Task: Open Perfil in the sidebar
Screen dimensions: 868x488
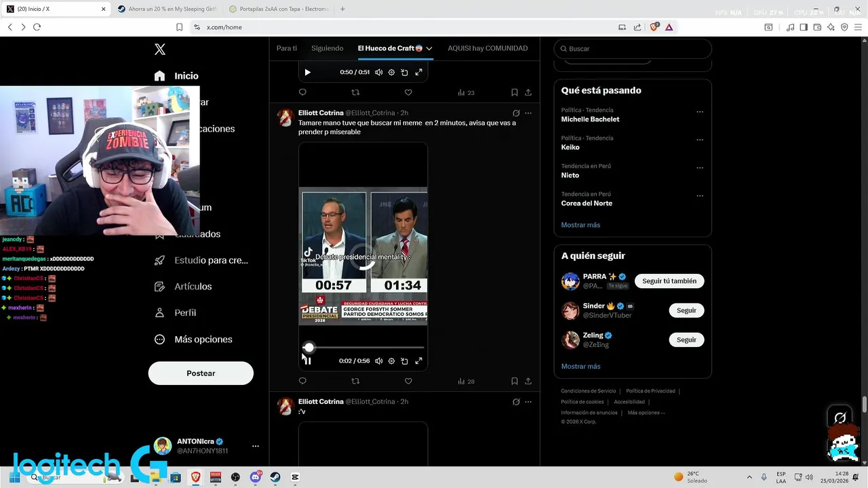Action: point(175,313)
